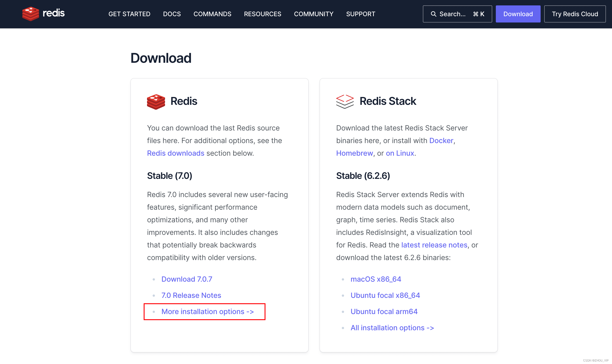Screen dimensions: 612x364
Task: Click the Try Redis Cloud button
Action: point(575,14)
